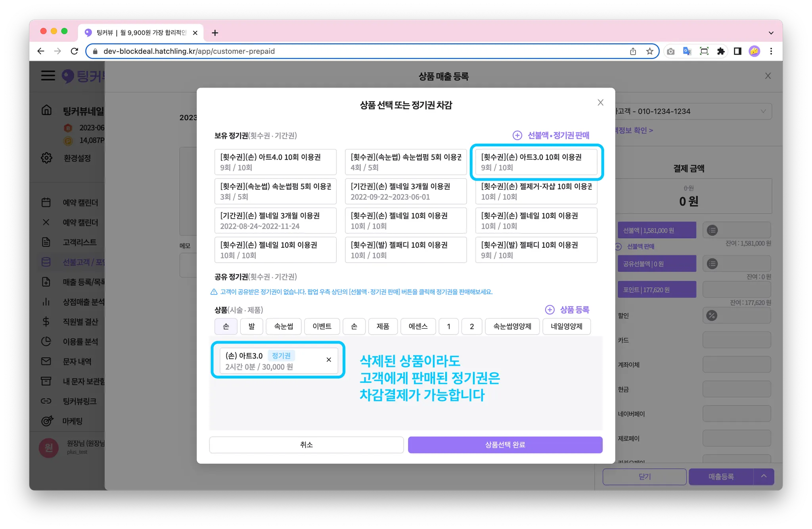Select the 발 product category tab
The width and height of the screenshot is (812, 529).
tap(252, 327)
